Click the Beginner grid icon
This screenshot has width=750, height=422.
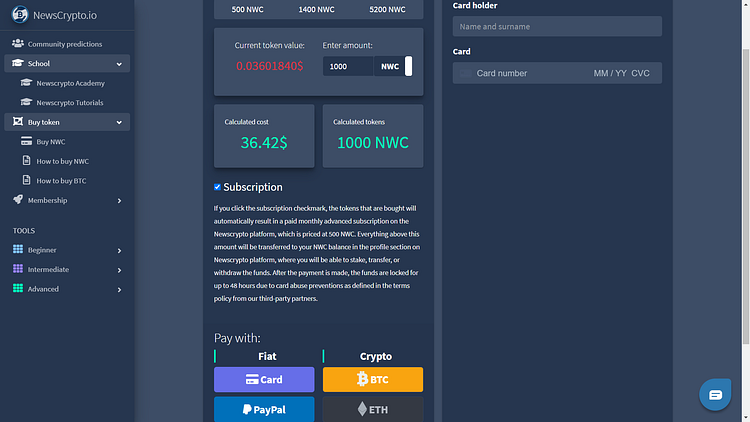tap(18, 249)
